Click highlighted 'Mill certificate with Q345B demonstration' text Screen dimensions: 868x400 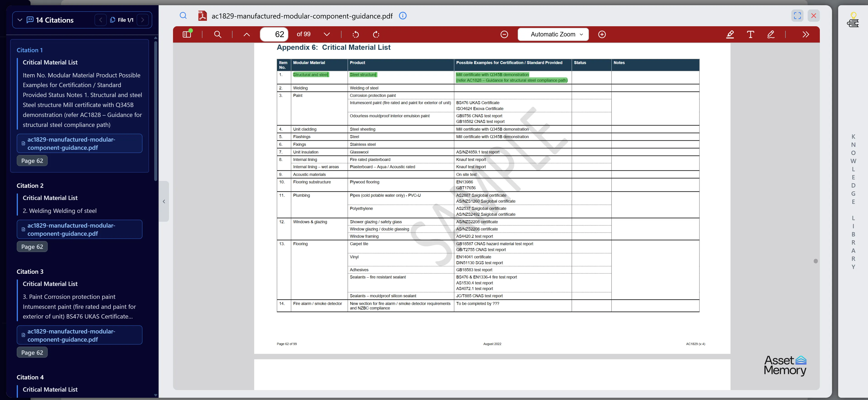tap(492, 74)
